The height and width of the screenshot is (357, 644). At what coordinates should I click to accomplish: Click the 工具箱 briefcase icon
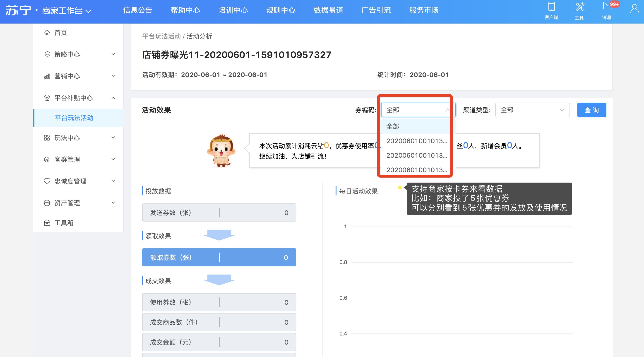coord(47,223)
